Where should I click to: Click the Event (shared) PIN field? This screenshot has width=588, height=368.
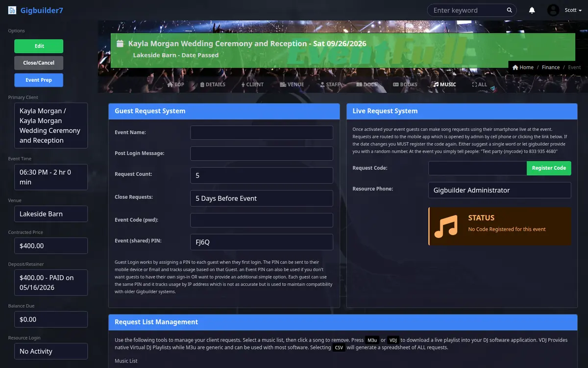coord(262,242)
